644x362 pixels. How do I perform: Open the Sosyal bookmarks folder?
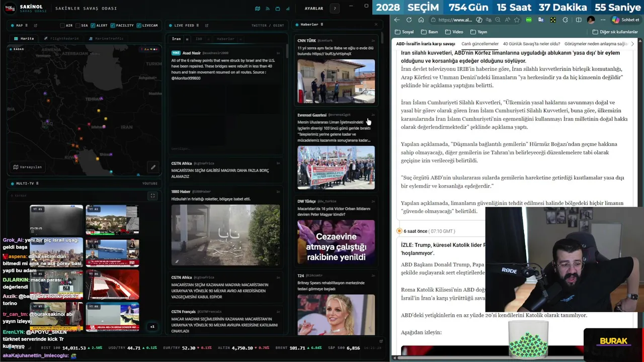click(x=404, y=32)
